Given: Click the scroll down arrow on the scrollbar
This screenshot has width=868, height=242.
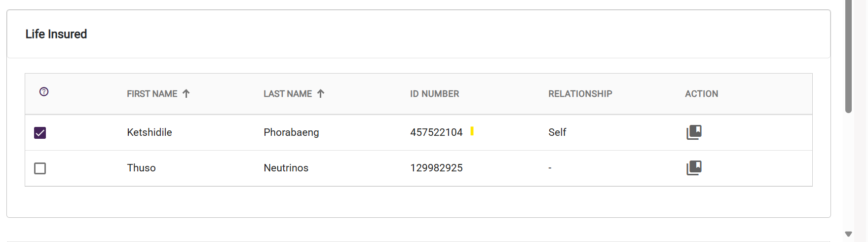Looking at the screenshot, I should (849, 234).
